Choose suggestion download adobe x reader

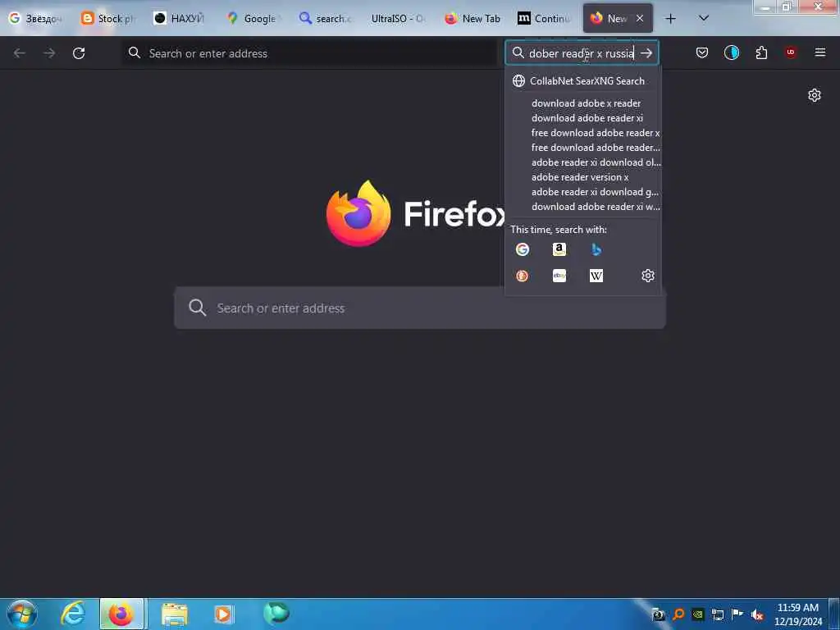tap(586, 103)
